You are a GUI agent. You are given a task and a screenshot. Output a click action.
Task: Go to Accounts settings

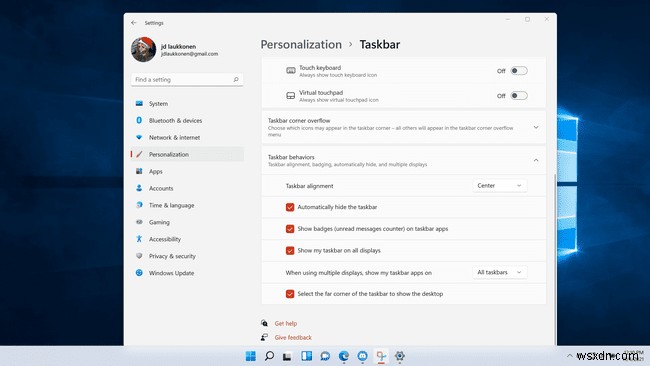187,188
